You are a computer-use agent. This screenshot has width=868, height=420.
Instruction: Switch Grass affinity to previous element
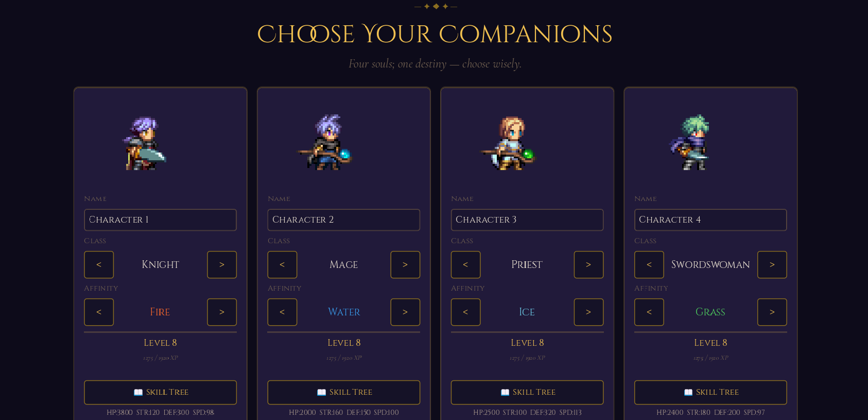(x=649, y=312)
